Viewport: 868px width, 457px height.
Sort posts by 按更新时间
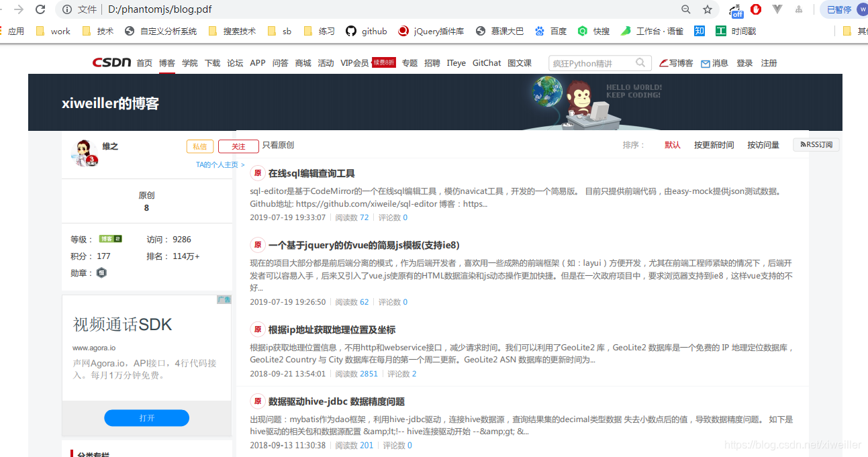tap(714, 144)
